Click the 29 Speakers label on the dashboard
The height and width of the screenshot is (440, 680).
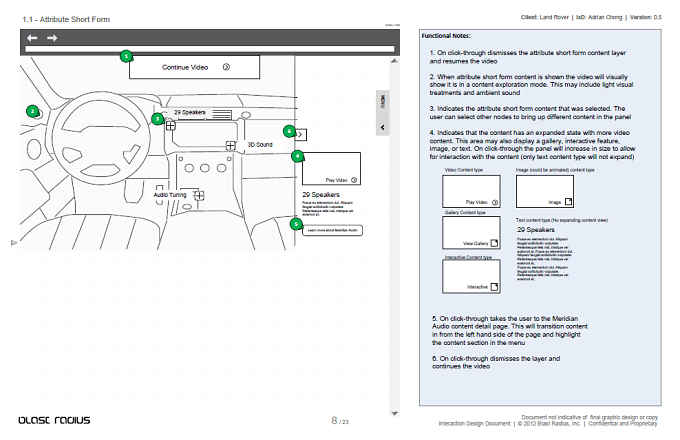pyautogui.click(x=190, y=112)
